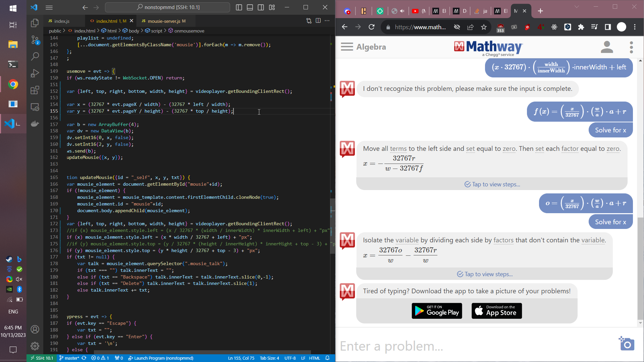Open Source Control view with badge
This screenshot has height=362, width=644.
click(x=35, y=40)
